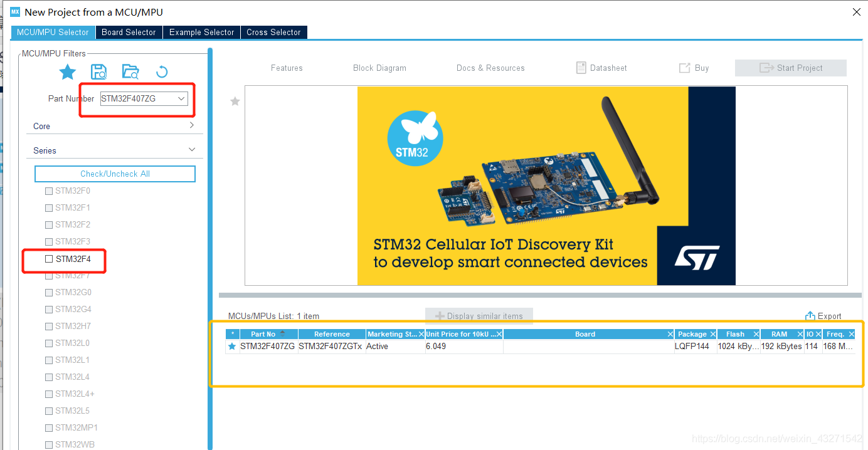This screenshot has height=450, width=868.
Task: Switch to the Cross Selector tab
Action: click(x=273, y=32)
